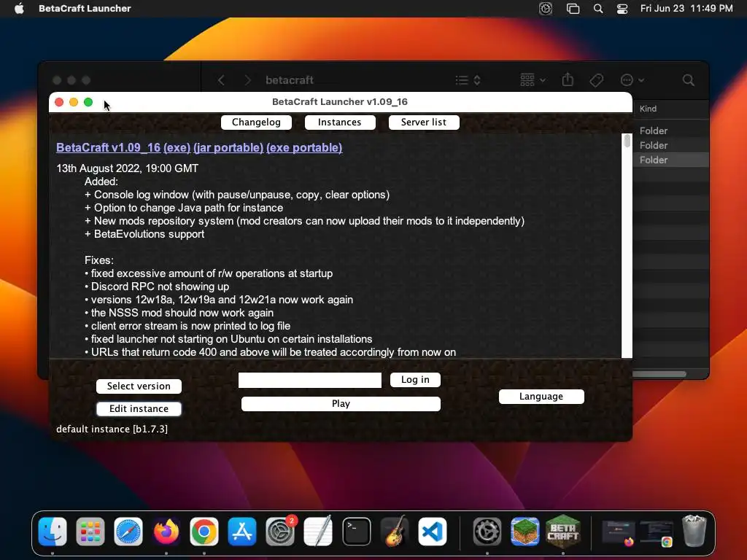
Task: Open the Finder group-by dropdown
Action: 533,80
